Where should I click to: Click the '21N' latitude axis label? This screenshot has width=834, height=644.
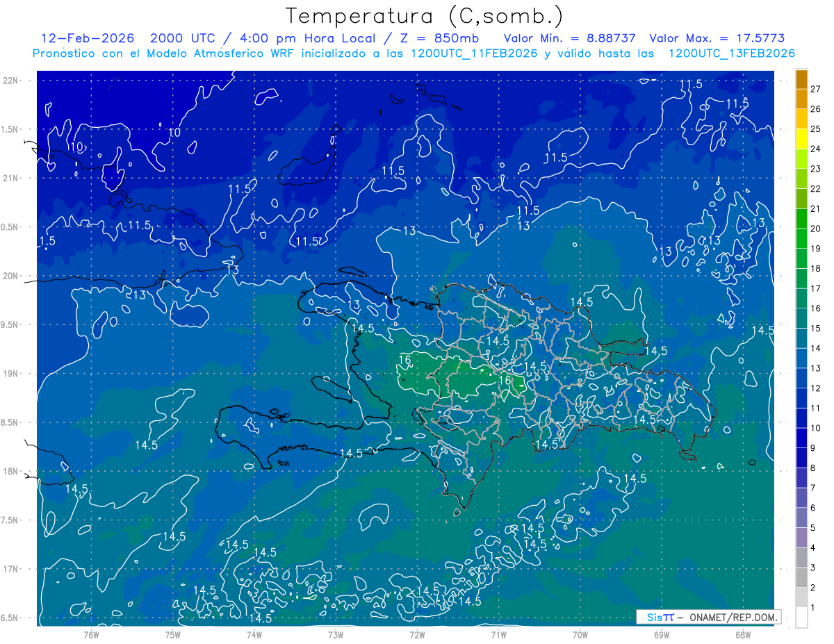click(10, 178)
